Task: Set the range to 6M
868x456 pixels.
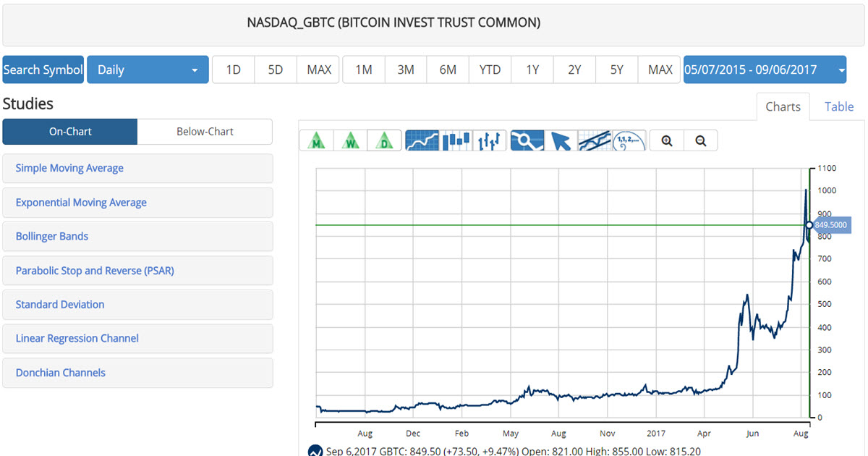Action: pos(448,69)
